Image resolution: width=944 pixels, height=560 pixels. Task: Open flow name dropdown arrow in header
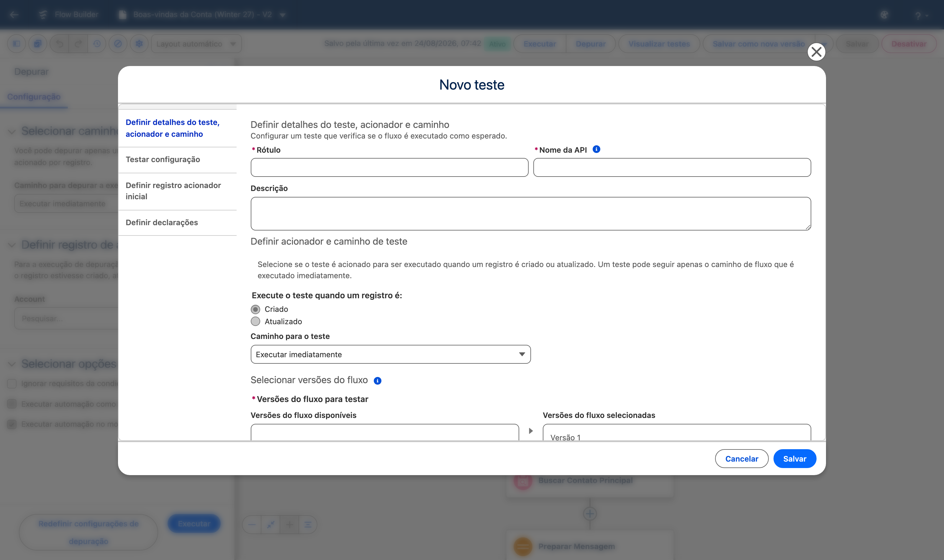282,15
